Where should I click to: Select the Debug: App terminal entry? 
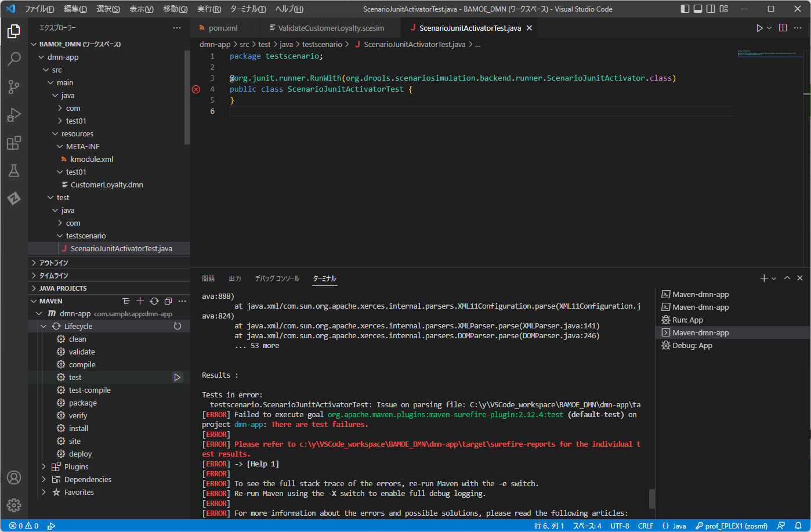(692, 346)
